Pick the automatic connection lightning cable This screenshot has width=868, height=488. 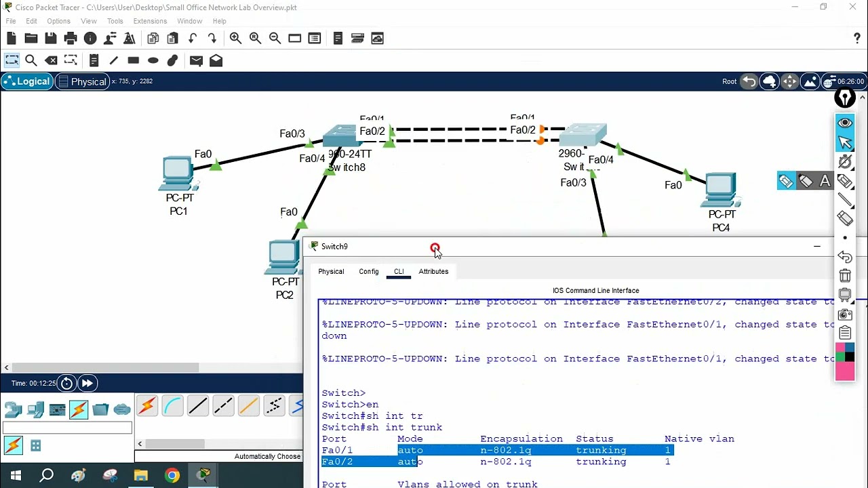pos(147,406)
